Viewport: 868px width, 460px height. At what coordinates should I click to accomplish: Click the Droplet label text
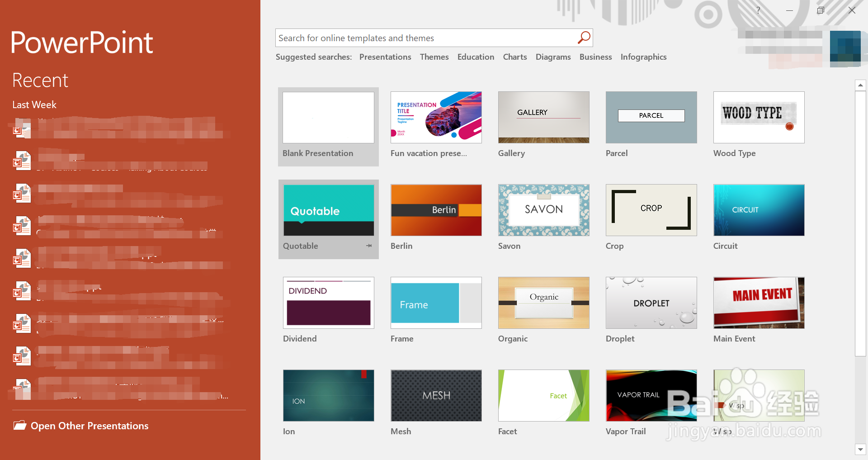tap(620, 339)
